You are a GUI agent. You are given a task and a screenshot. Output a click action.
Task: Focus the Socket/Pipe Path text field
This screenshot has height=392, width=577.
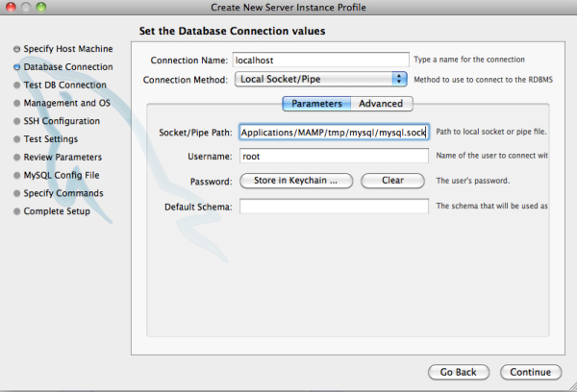(x=333, y=133)
